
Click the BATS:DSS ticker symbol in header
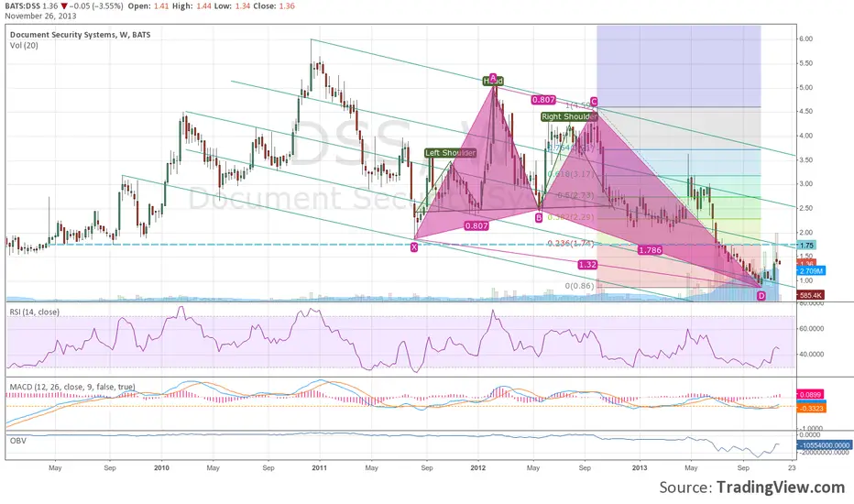coord(22,6)
